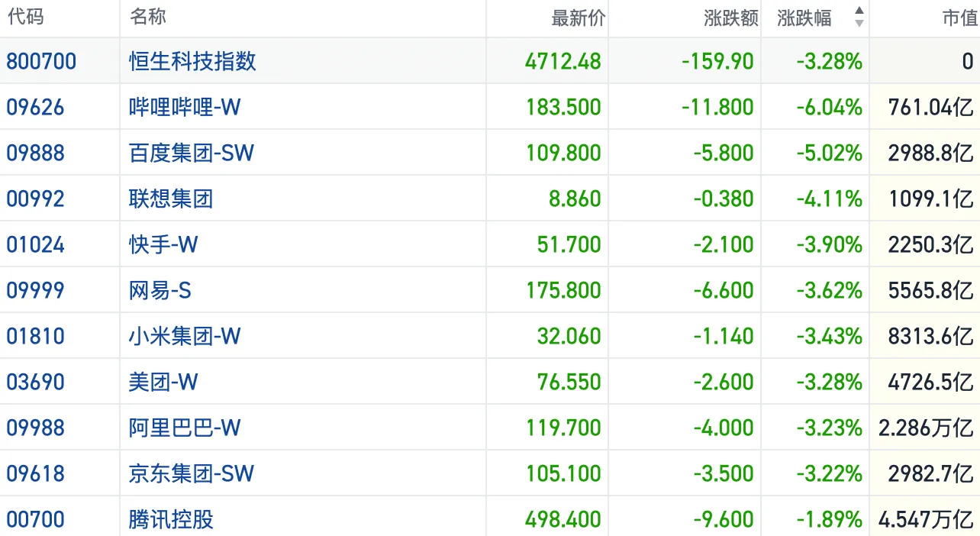Open the 网易-S stock name
This screenshot has height=536, width=980.
pos(160,290)
